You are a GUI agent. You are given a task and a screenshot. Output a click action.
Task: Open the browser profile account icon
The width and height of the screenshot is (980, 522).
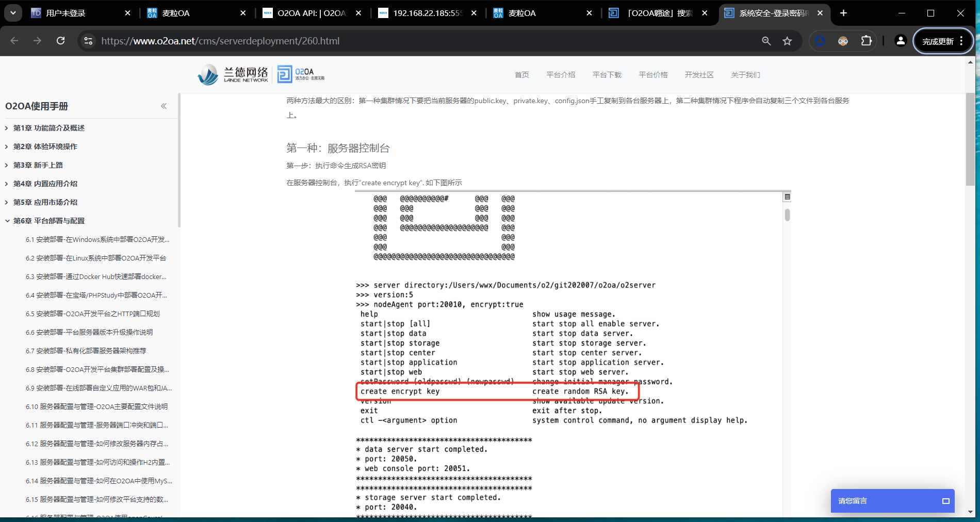(901, 41)
